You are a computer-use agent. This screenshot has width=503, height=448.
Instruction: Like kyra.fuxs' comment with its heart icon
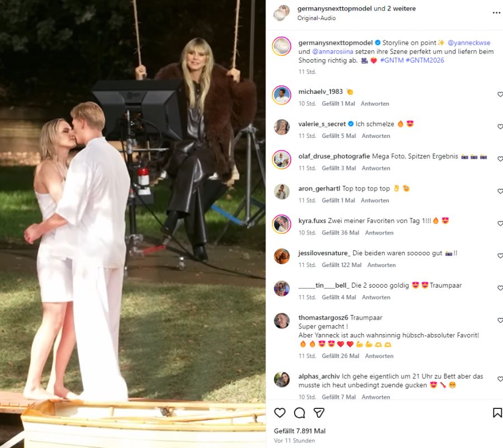(x=500, y=223)
